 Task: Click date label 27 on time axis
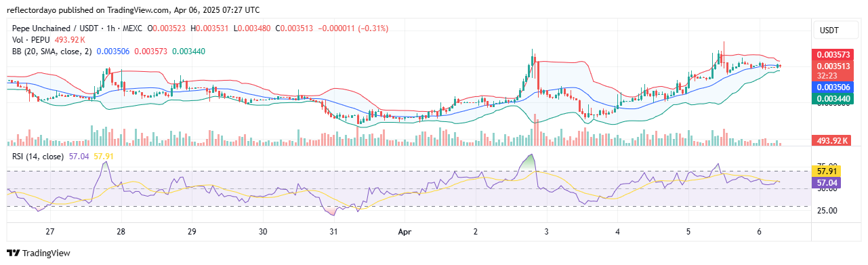point(49,231)
